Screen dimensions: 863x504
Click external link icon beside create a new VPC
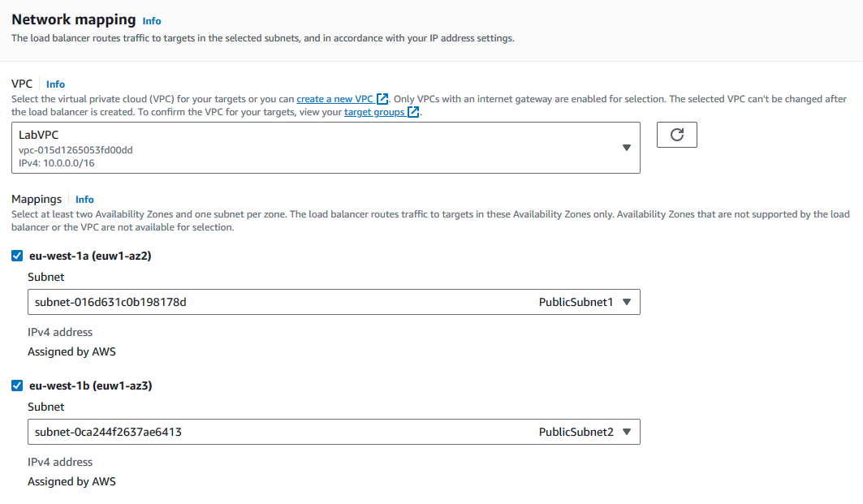click(x=382, y=99)
